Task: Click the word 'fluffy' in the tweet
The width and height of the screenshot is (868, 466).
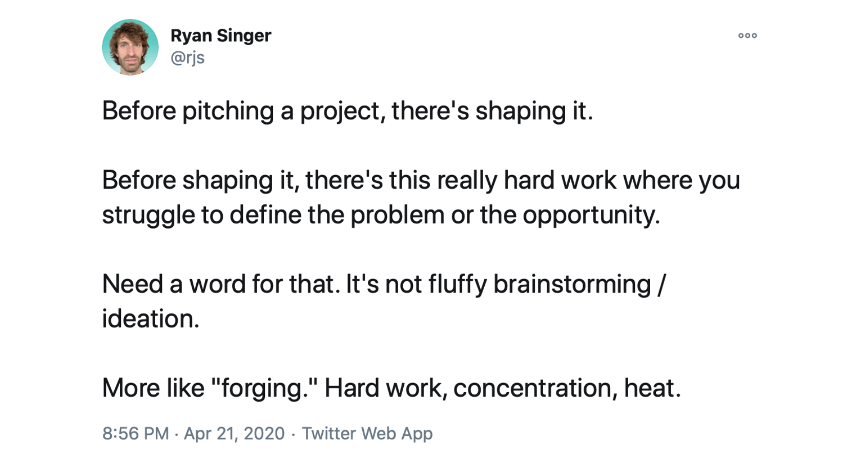Action: 458,284
